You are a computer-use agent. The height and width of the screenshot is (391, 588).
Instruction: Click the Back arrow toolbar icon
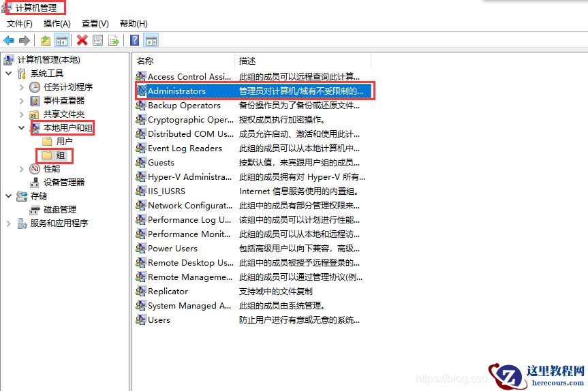[x=9, y=40]
